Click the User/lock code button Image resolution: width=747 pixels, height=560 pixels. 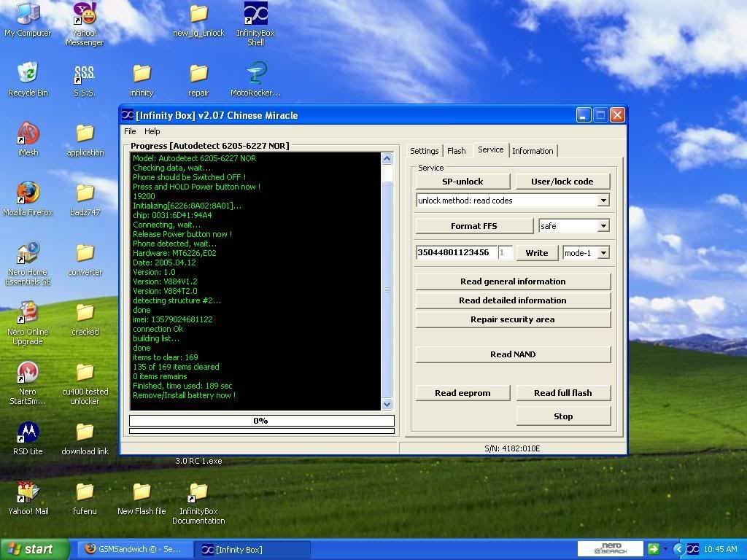coord(562,182)
